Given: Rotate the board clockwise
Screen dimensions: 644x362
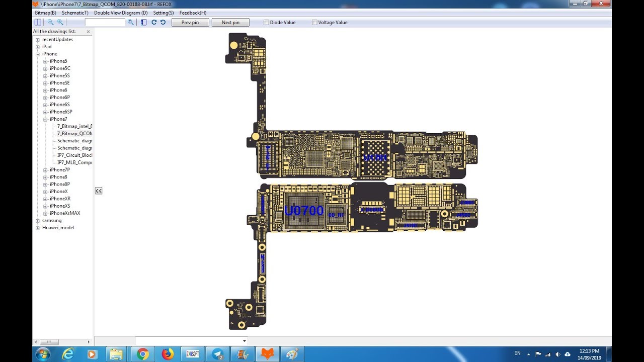Looking at the screenshot, I should pyautogui.click(x=154, y=22).
